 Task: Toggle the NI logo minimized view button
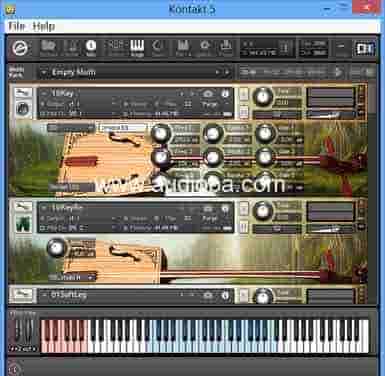click(x=365, y=49)
